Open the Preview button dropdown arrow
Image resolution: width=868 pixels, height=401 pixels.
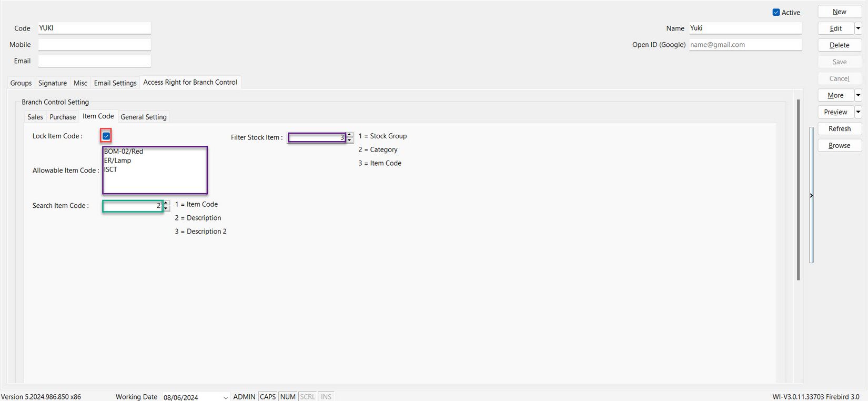pyautogui.click(x=858, y=112)
